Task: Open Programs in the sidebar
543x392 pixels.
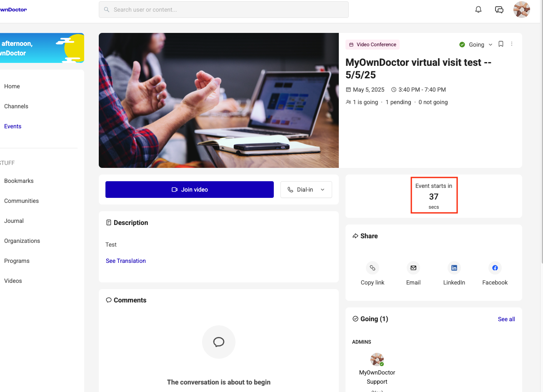Action: [x=17, y=261]
